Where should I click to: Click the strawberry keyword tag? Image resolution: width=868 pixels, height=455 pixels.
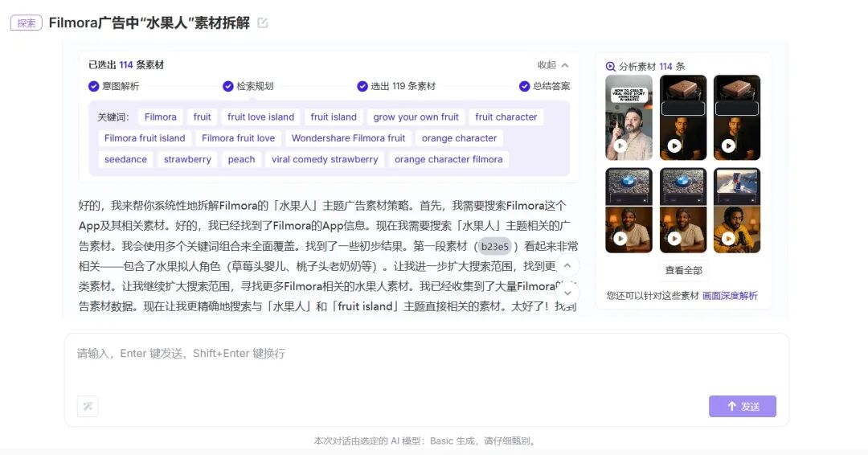[x=187, y=159]
